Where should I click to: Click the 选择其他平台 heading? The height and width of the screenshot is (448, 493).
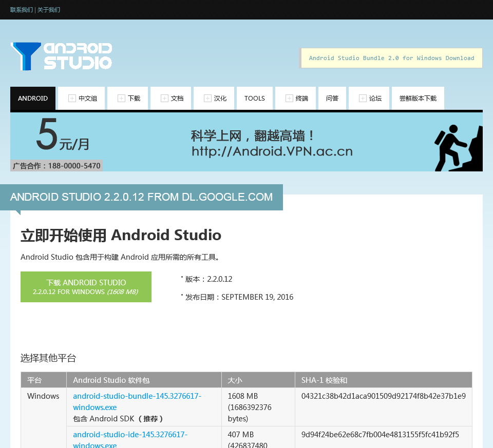pyautogui.click(x=48, y=358)
